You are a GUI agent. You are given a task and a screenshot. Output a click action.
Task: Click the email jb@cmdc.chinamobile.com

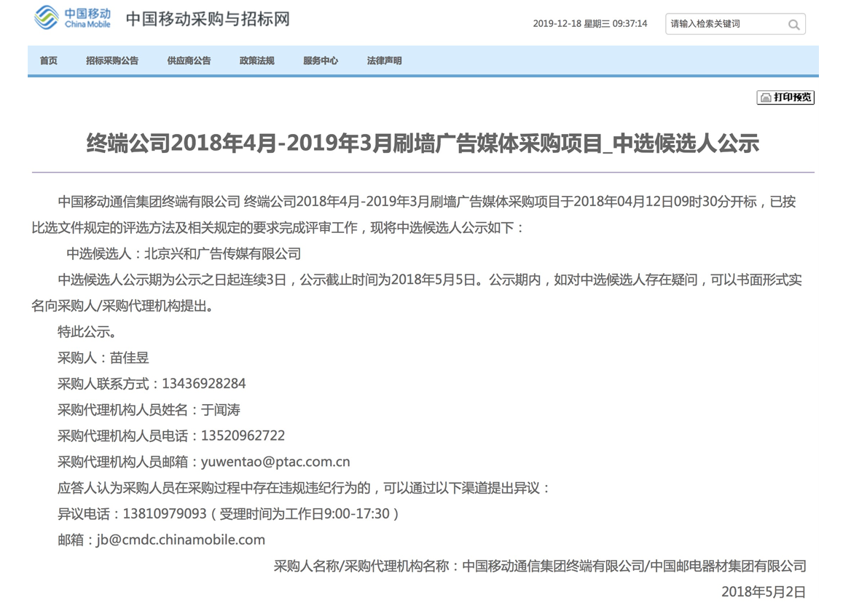(x=181, y=540)
